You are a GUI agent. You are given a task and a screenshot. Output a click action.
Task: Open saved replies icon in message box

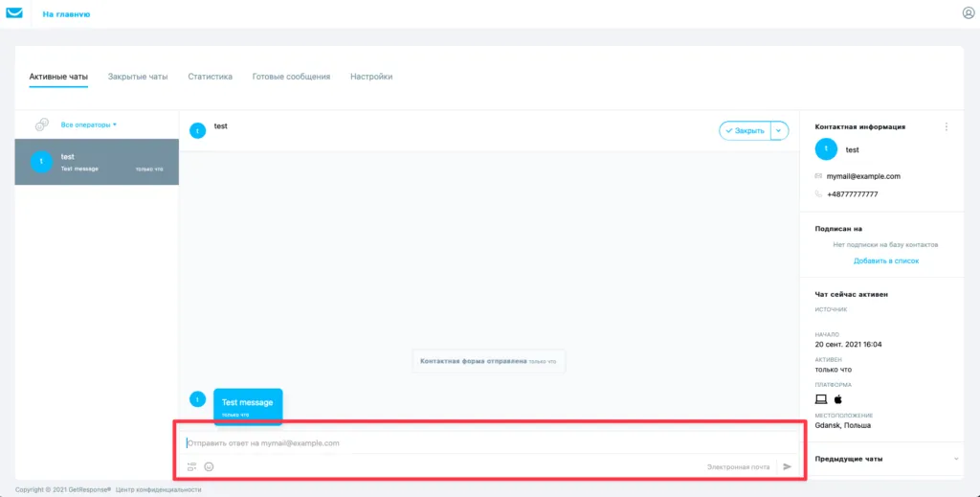point(191,466)
